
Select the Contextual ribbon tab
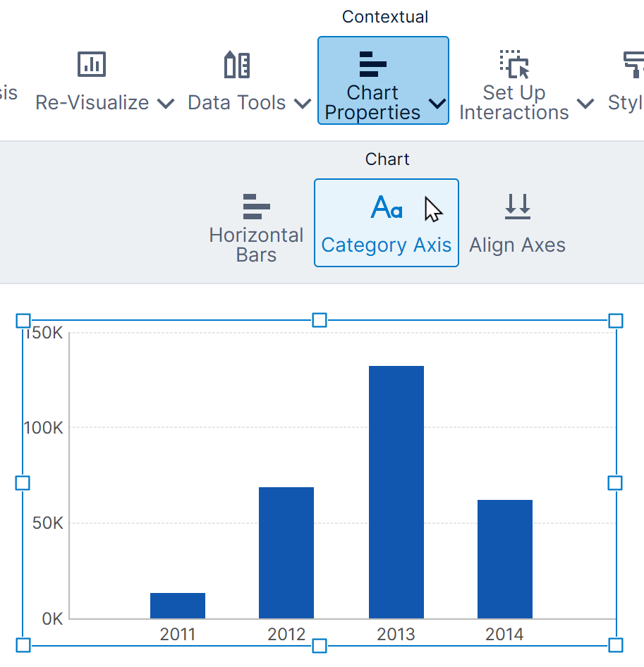click(x=384, y=16)
